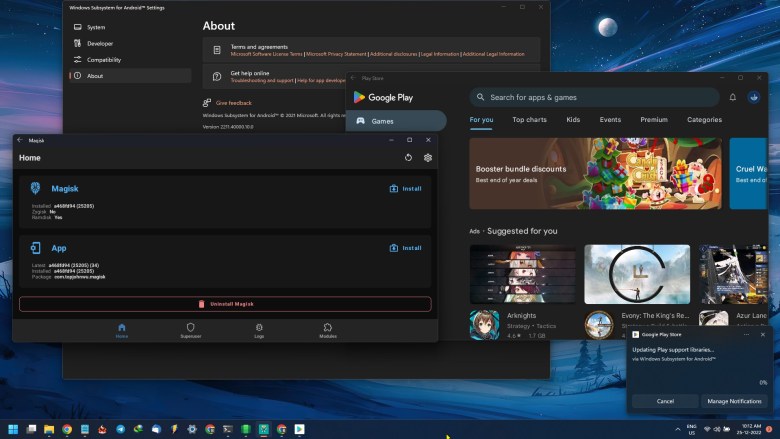Screen dimensions: 780x439
Task: Cancel the Play support libraries update
Action: [x=665, y=401]
